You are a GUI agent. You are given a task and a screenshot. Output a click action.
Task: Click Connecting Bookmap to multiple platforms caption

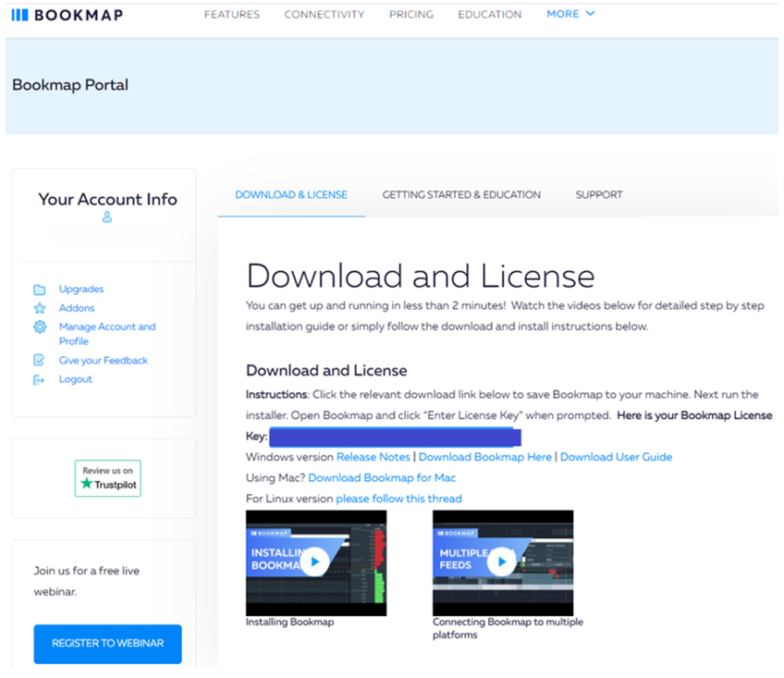(508, 628)
